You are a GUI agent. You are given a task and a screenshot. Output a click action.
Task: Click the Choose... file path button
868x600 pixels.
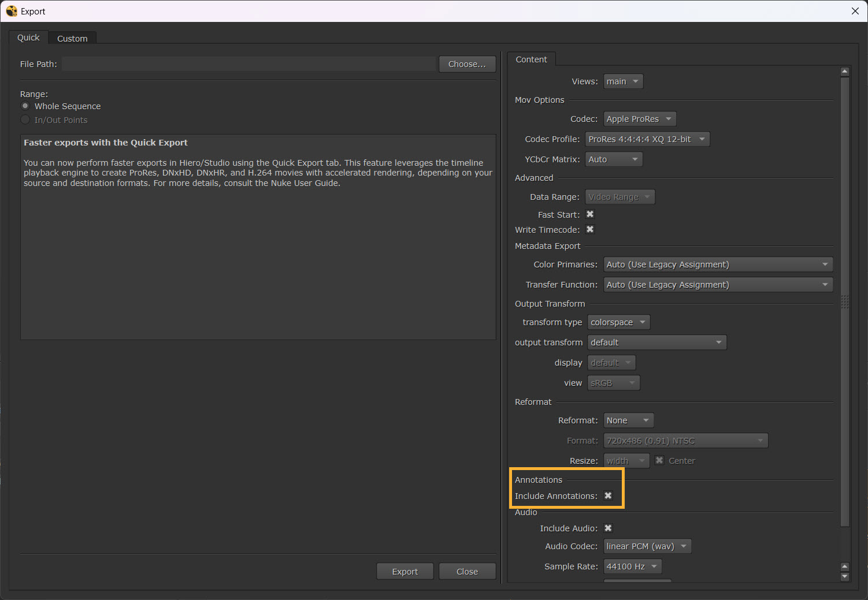[467, 64]
